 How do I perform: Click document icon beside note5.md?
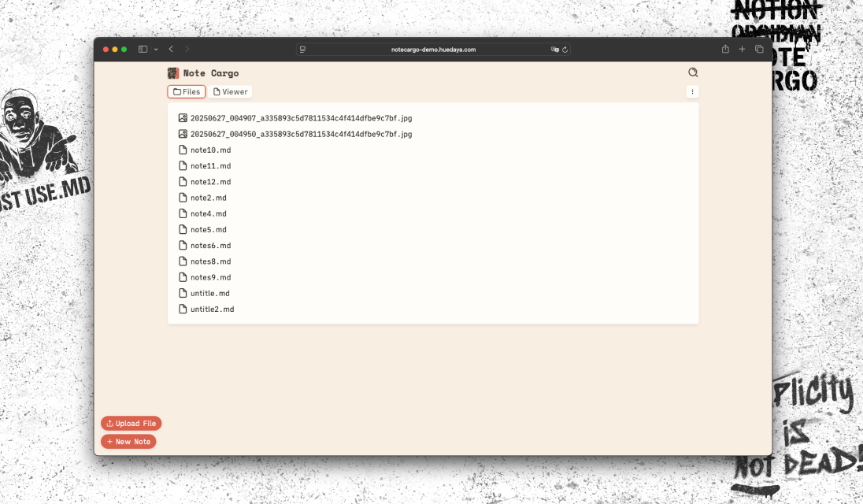point(183,229)
